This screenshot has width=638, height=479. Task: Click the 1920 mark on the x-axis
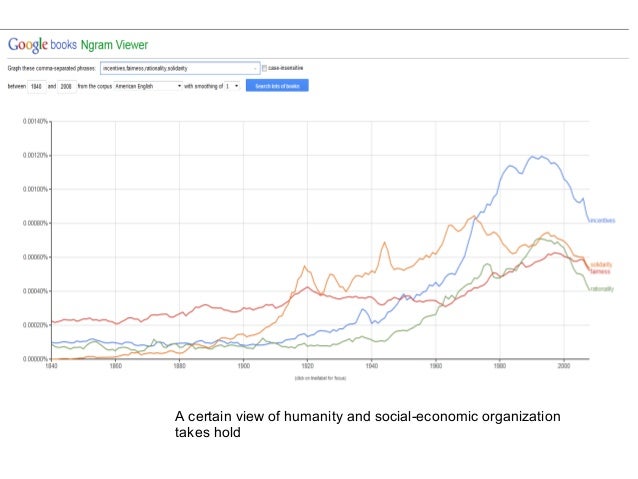pos(307,366)
